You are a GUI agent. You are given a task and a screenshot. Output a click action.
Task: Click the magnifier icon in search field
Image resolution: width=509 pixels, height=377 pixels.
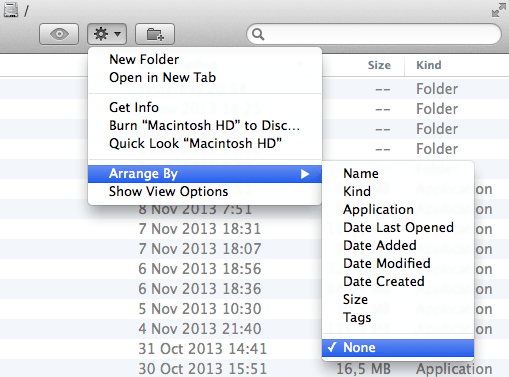click(x=258, y=34)
